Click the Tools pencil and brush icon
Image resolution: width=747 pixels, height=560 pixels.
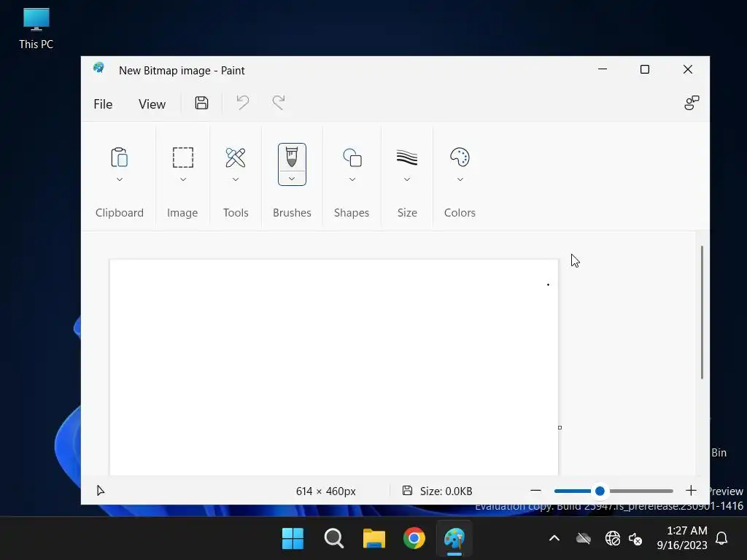(x=236, y=157)
